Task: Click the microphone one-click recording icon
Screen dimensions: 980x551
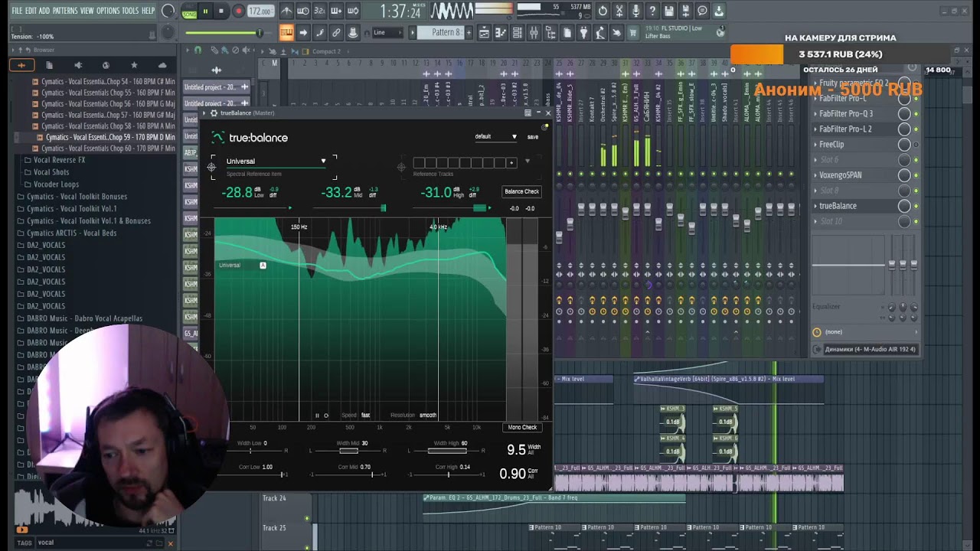Action: [636, 11]
